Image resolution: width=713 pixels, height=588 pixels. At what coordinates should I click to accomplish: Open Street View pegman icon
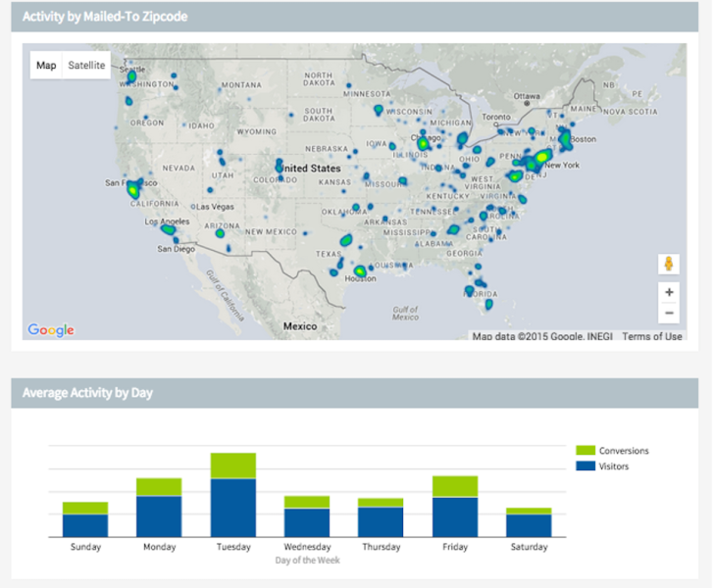[x=669, y=264]
